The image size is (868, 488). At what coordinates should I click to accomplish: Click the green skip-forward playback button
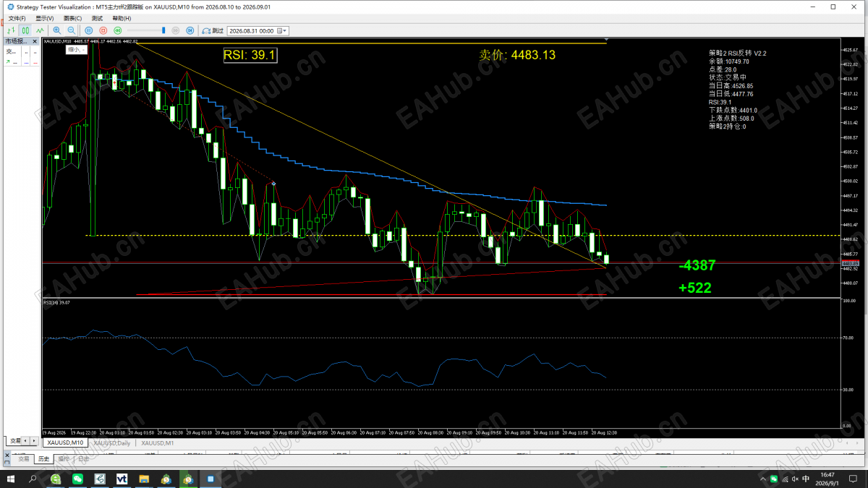tap(117, 30)
